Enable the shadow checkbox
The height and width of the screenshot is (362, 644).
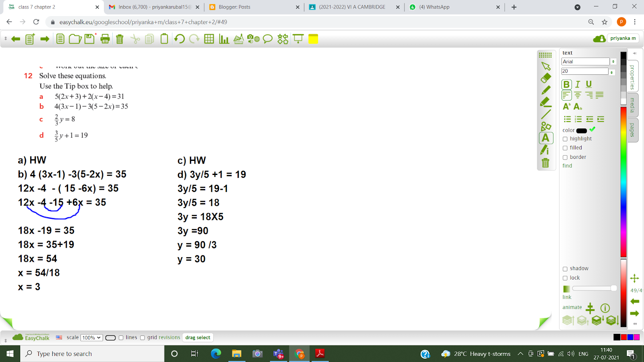pyautogui.click(x=565, y=269)
